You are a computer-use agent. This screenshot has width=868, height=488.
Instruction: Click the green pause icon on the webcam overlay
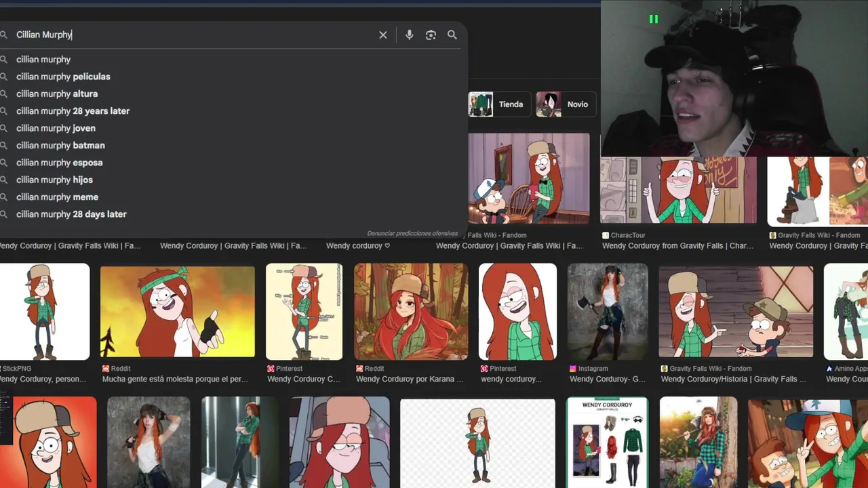tap(654, 19)
